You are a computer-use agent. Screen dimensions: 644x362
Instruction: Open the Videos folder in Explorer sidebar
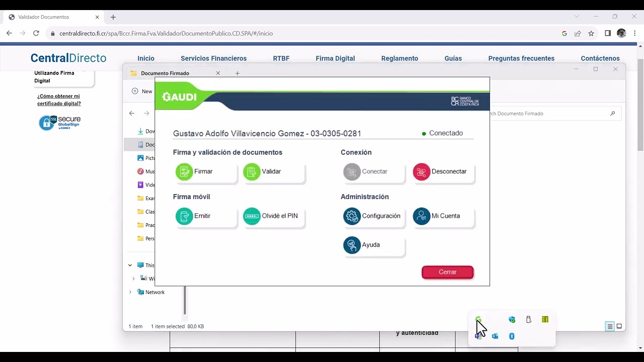(x=146, y=185)
